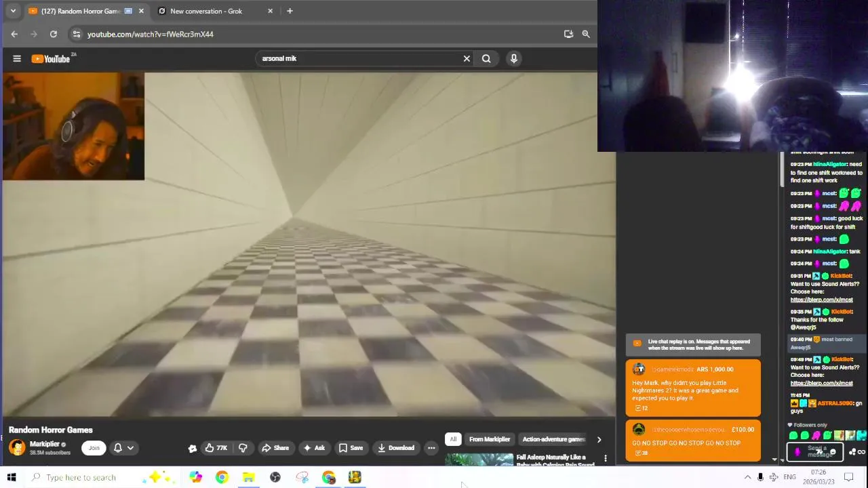Screen dimensions: 868x488
Task: Focus the YouTube search field
Action: (x=359, y=58)
